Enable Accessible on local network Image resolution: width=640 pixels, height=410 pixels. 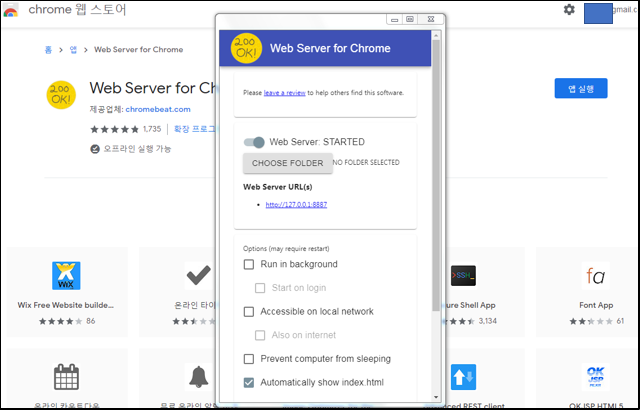(249, 312)
